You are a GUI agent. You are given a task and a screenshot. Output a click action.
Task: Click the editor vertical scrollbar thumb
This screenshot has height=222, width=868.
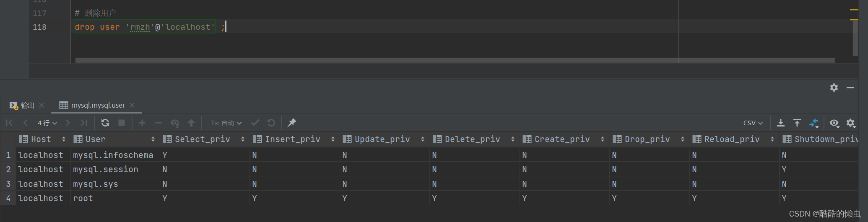[855, 38]
